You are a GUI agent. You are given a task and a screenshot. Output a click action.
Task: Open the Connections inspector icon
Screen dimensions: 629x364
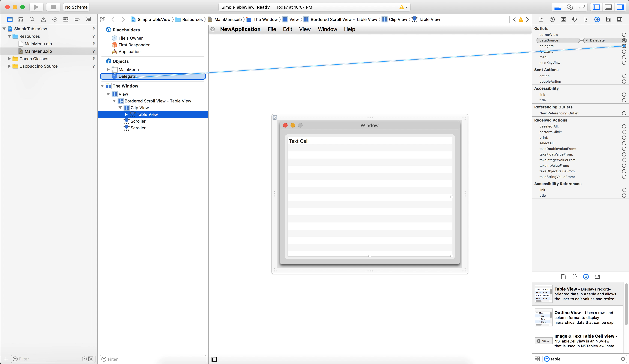click(x=597, y=19)
